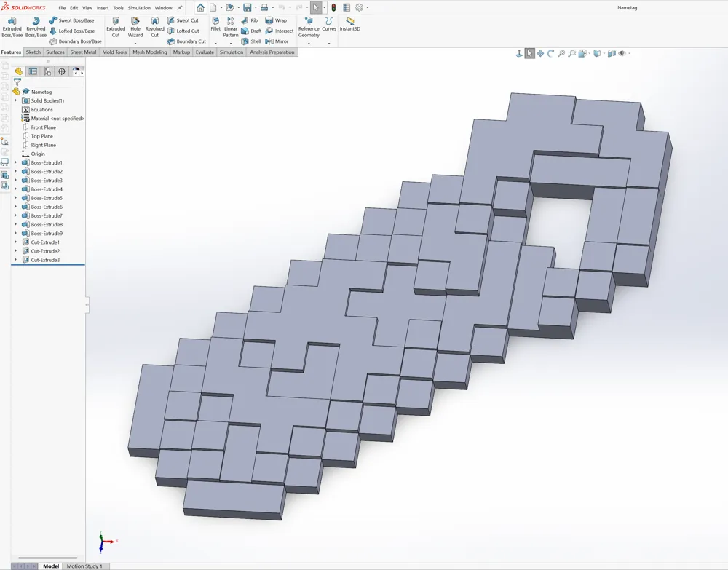This screenshot has height=570, width=728.
Task: Open the Hole Wizard tool
Action: [x=135, y=28]
